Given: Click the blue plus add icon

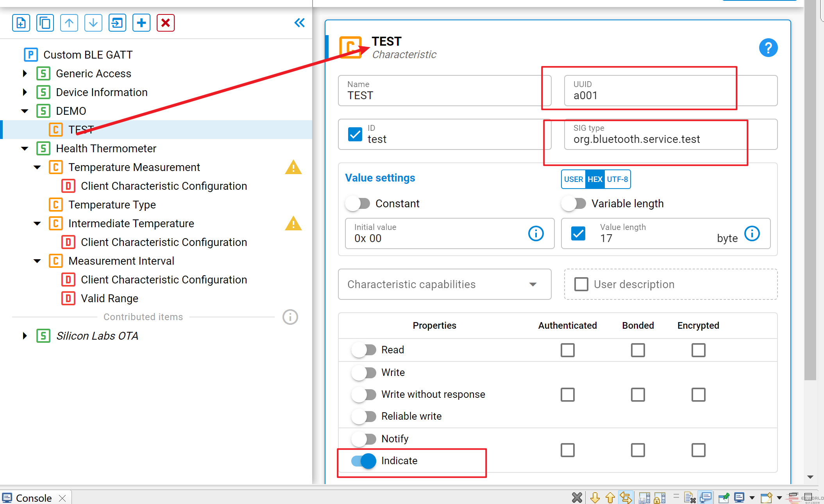Looking at the screenshot, I should [141, 23].
